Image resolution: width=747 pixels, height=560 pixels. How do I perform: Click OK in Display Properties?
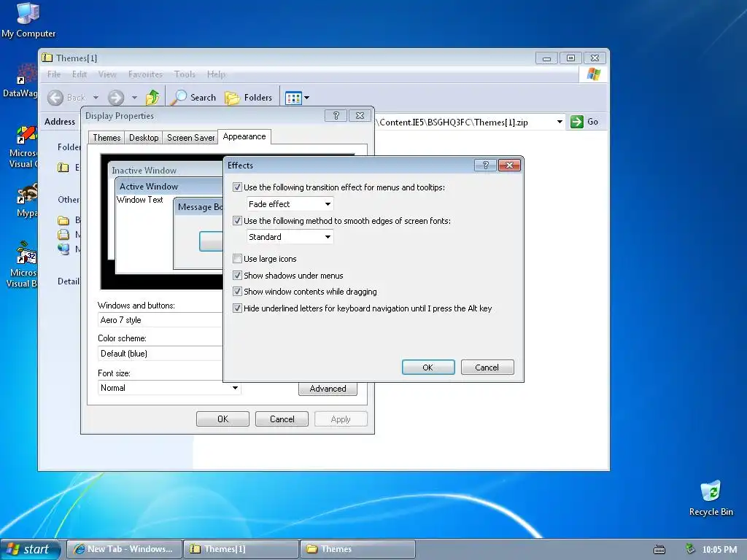click(222, 419)
